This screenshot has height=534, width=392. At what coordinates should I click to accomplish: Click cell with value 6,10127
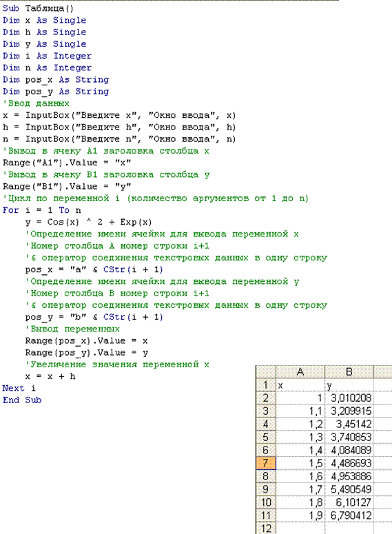(x=349, y=502)
